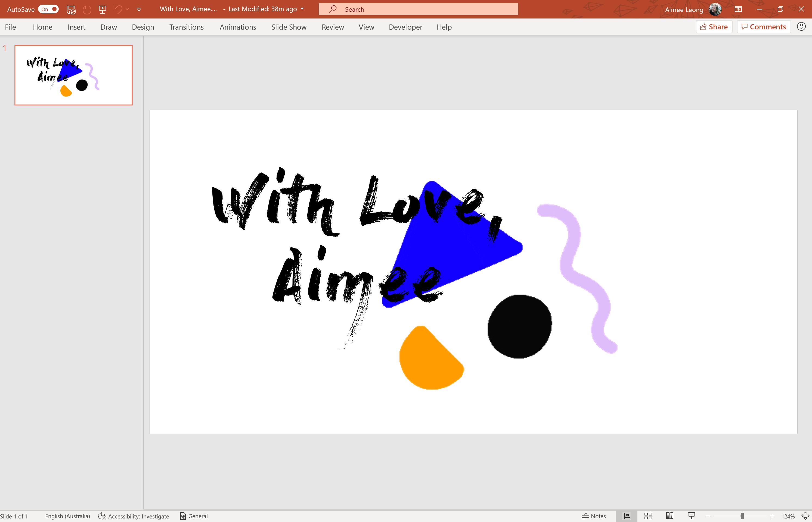
Task: Select the Repeat icon next to Save
Action: pos(87,9)
